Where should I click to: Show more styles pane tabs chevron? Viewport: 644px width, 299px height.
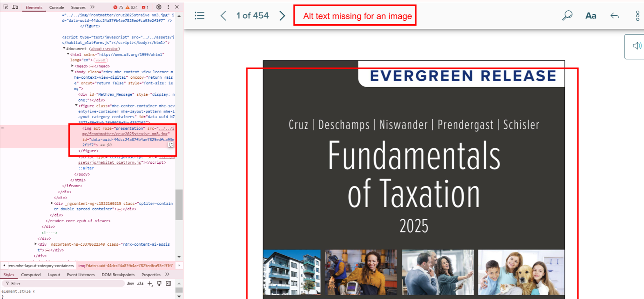[167, 274]
